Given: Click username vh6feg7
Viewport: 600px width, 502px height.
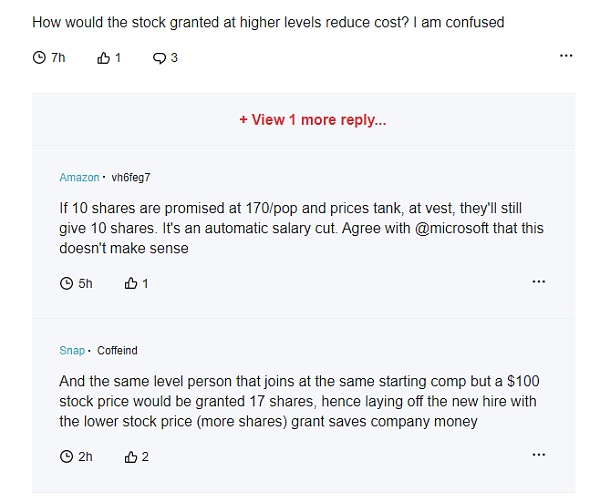Looking at the screenshot, I should (x=130, y=178).
